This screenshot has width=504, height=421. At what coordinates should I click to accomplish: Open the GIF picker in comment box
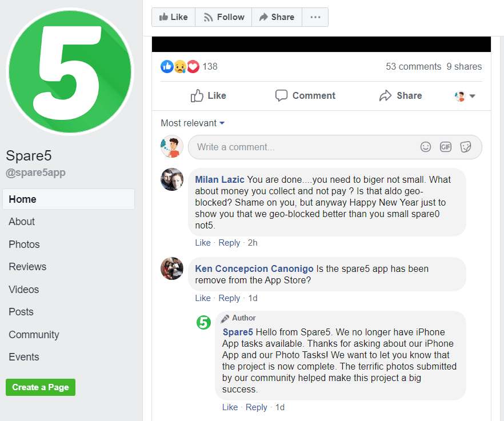[446, 147]
